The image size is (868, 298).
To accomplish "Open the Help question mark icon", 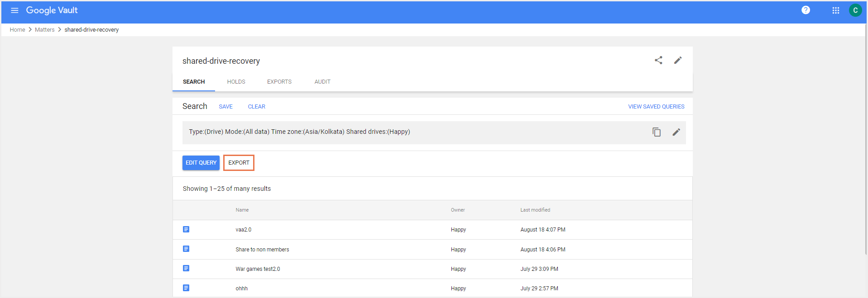I will [806, 10].
